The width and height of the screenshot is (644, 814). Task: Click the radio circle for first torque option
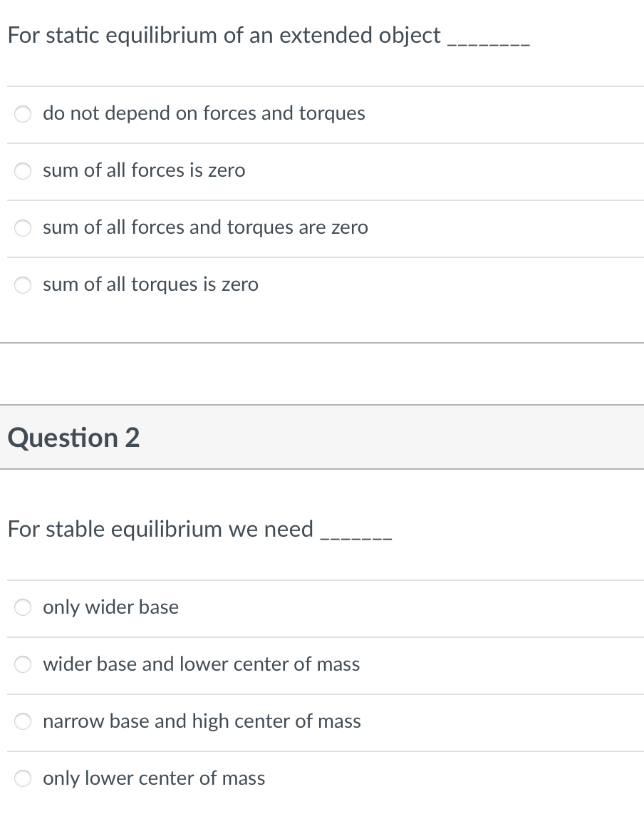pos(23,113)
